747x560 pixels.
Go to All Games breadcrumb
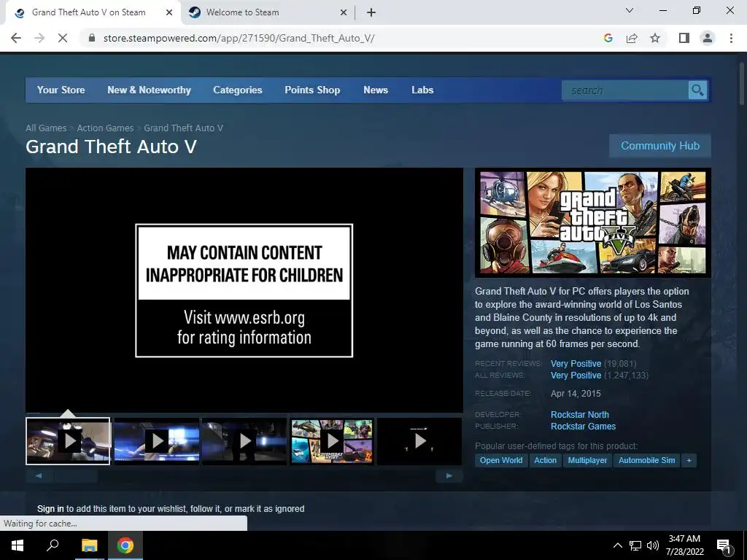(x=46, y=128)
